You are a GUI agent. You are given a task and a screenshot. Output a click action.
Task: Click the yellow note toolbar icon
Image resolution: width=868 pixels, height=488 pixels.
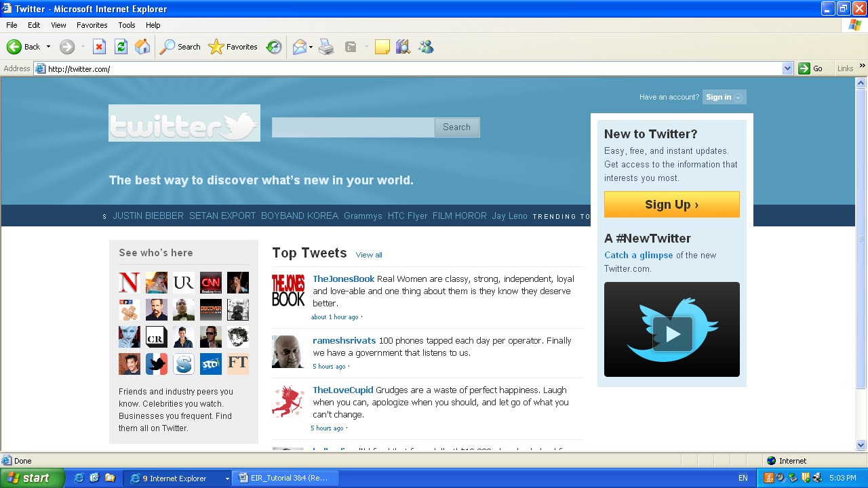382,47
